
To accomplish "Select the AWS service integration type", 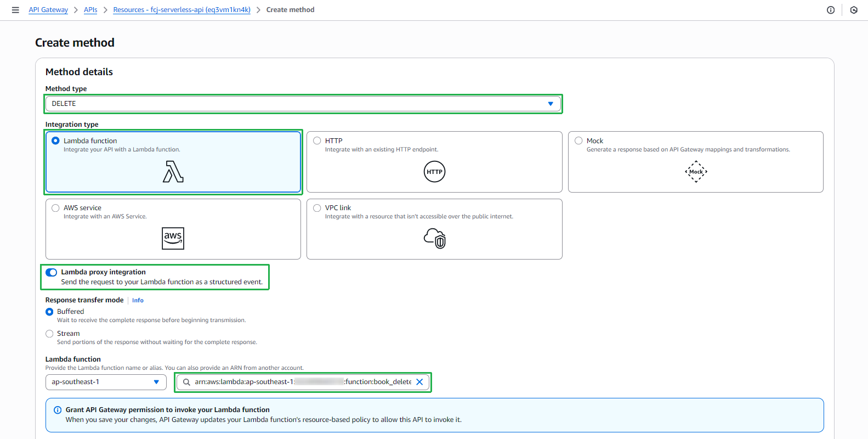I will [173, 229].
